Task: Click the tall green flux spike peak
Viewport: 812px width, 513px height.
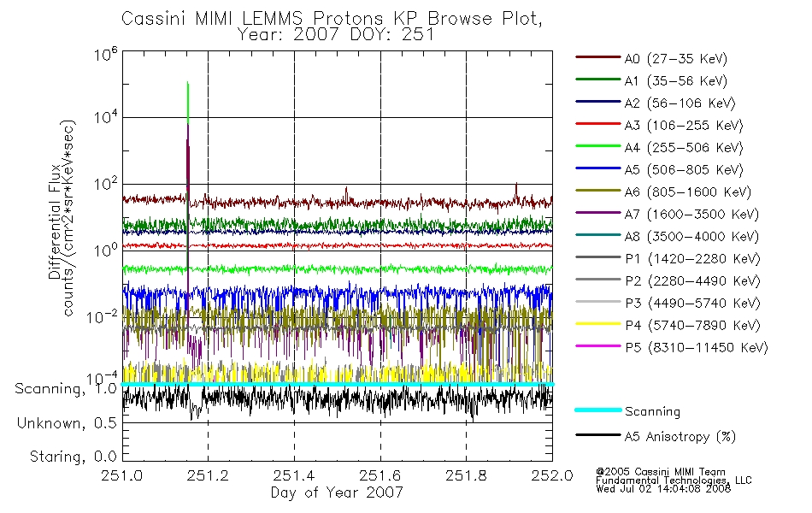Action: tap(187, 83)
